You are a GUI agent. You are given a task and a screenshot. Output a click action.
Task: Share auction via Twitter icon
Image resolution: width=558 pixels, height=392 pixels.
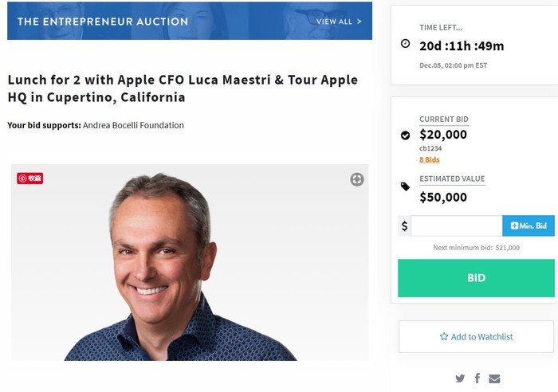point(460,378)
